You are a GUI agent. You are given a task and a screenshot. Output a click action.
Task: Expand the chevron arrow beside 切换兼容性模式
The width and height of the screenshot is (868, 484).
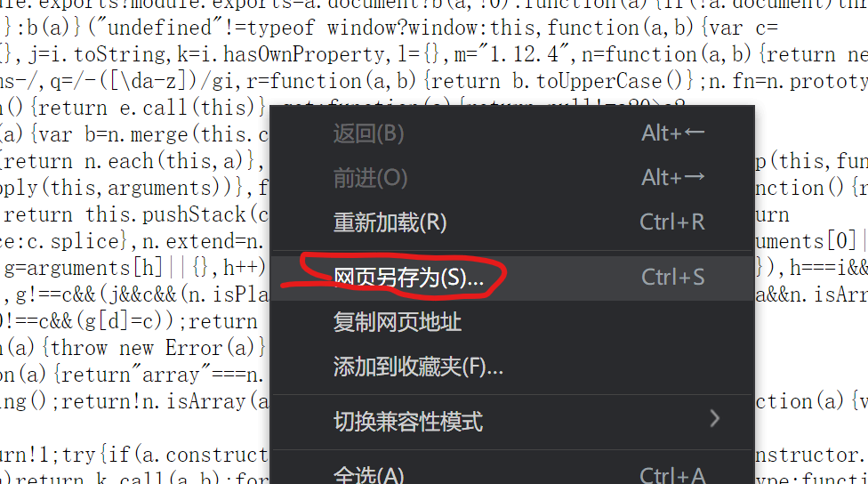715,419
